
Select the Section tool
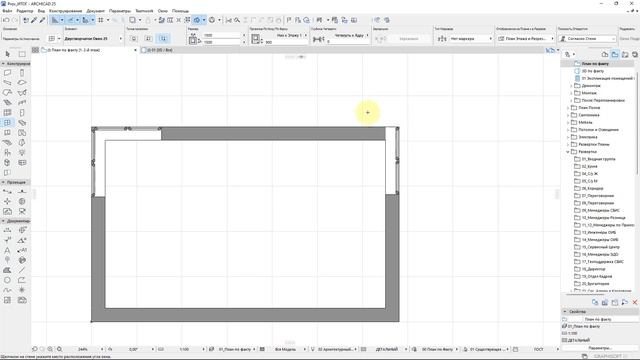coord(7,191)
